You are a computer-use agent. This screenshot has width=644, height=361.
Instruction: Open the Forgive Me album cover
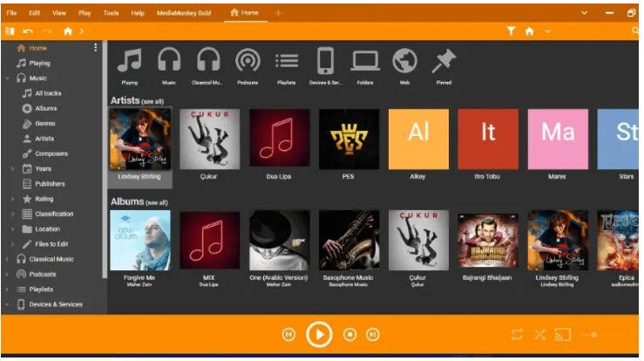pos(140,241)
